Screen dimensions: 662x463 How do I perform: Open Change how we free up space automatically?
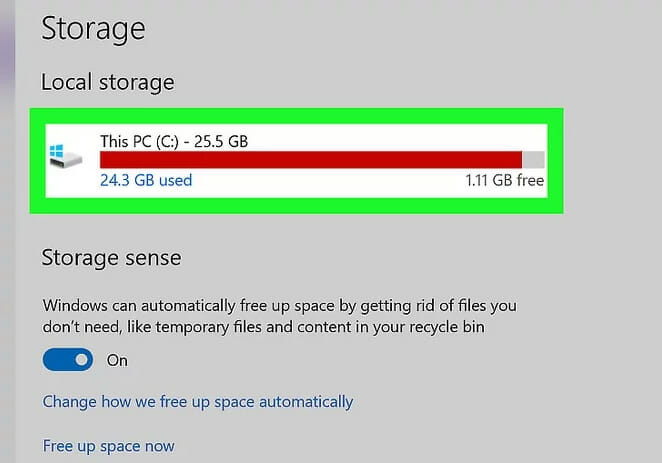coord(198,402)
